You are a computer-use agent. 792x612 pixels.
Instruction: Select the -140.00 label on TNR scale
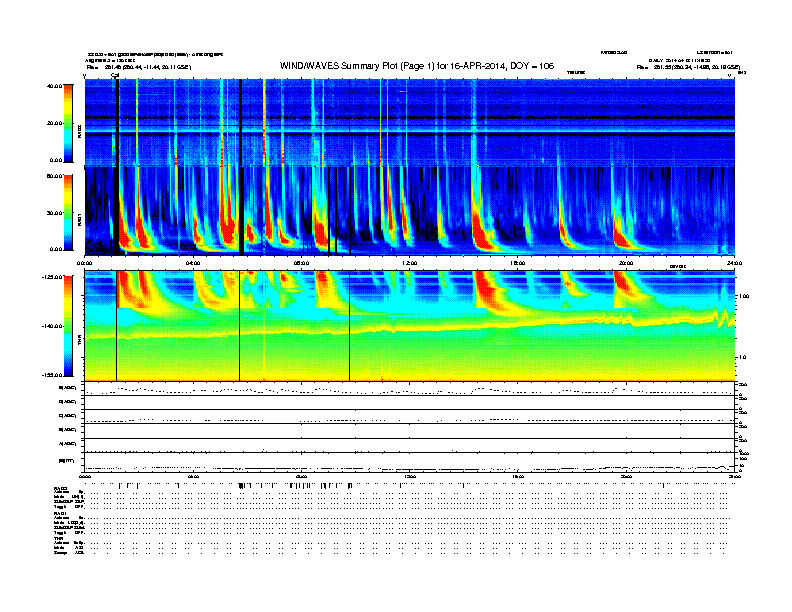coord(52,326)
